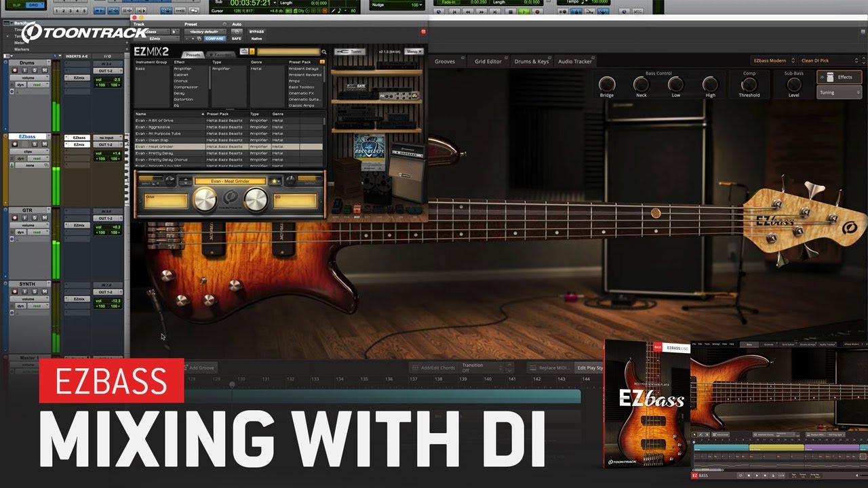Open EZbass input selector 'no input'
This screenshot has width=868, height=488.
(108, 138)
